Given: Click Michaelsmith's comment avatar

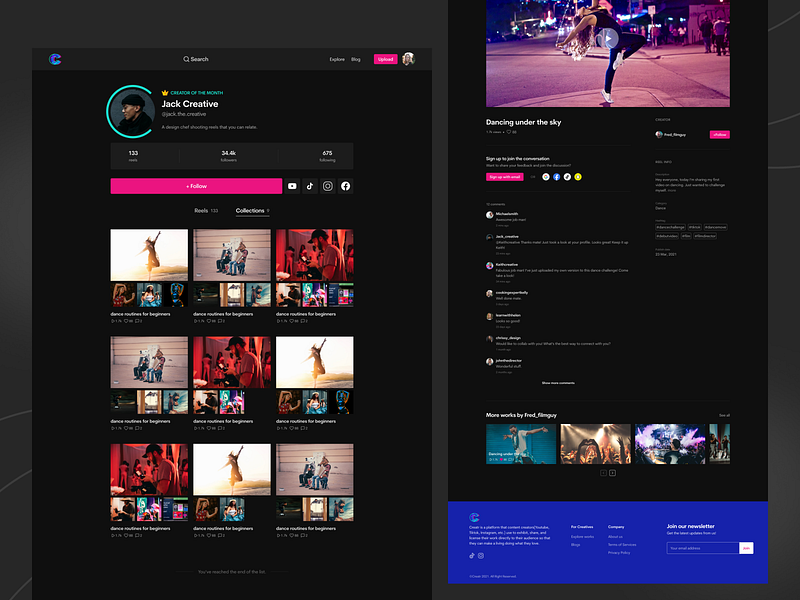Looking at the screenshot, I should (x=489, y=215).
